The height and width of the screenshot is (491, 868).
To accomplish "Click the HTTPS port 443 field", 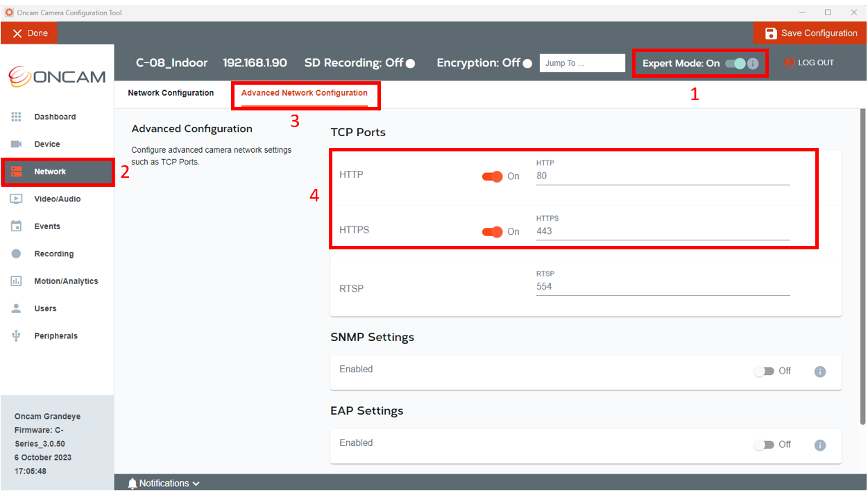I will [x=663, y=231].
